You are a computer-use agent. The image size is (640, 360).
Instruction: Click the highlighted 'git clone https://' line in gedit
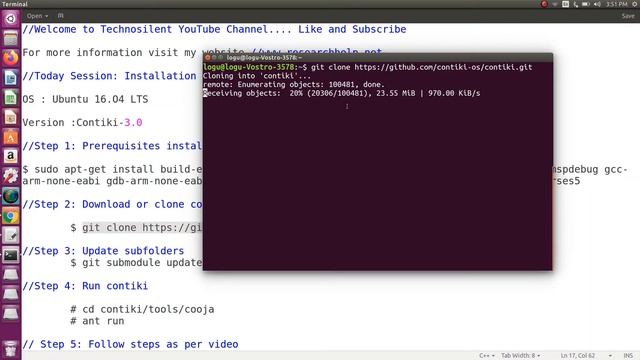[x=142, y=227]
